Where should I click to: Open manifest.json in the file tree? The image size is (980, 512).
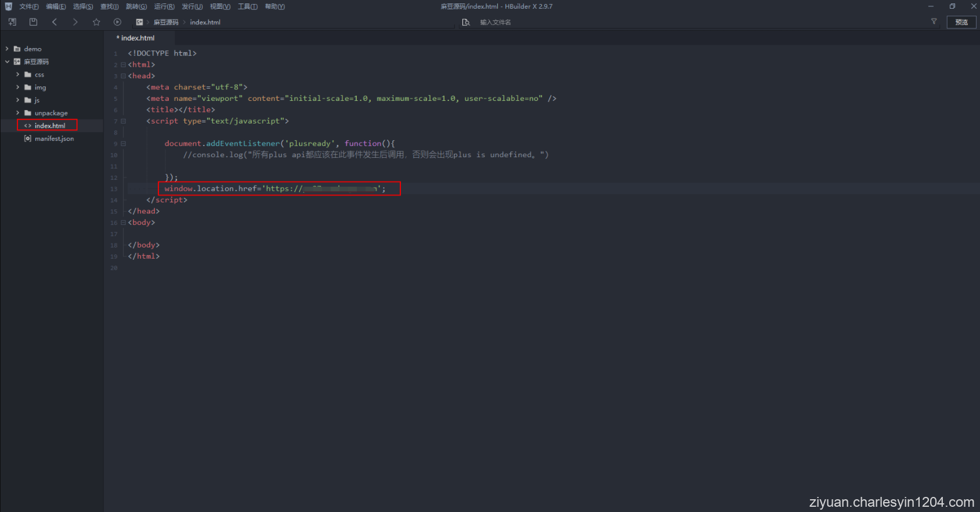tap(54, 139)
